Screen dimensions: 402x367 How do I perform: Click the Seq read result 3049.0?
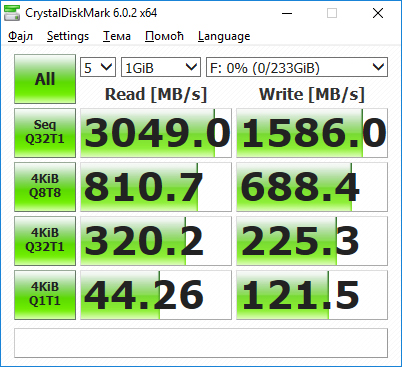coord(156,133)
